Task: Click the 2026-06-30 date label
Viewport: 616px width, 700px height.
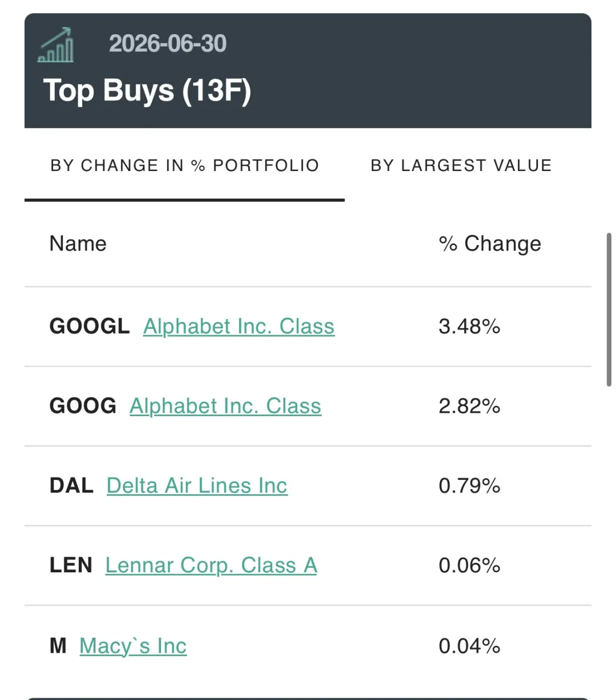Action: tap(168, 44)
